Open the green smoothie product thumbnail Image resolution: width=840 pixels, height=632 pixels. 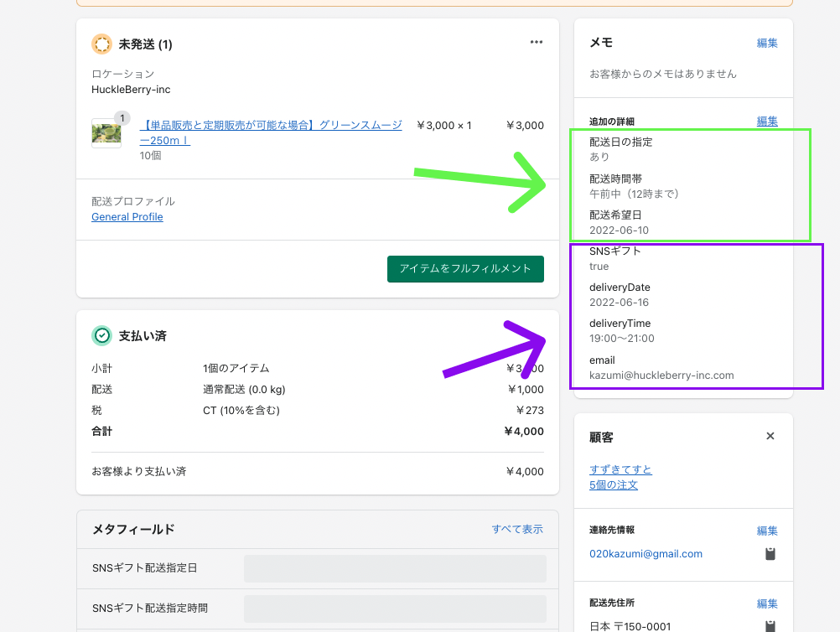(x=106, y=132)
